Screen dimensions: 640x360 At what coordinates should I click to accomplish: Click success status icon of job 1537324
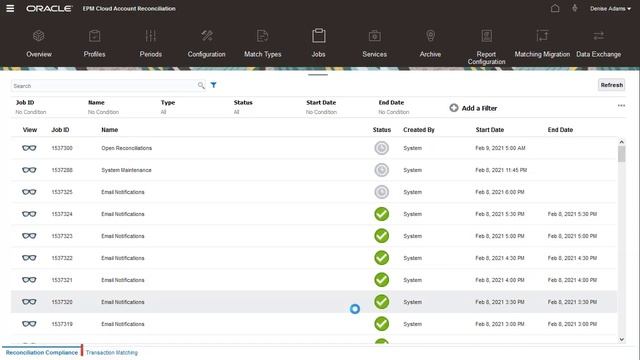tap(382, 214)
